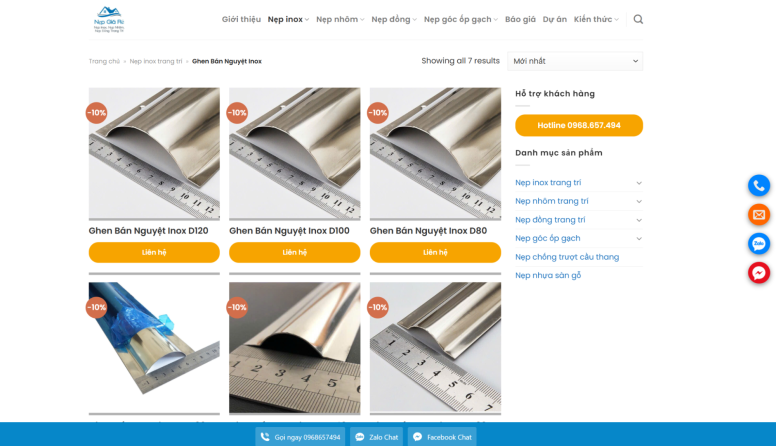
Task: Click the -10% badge on Ghen Bán Nguyệt Inox D120
Action: tap(97, 113)
